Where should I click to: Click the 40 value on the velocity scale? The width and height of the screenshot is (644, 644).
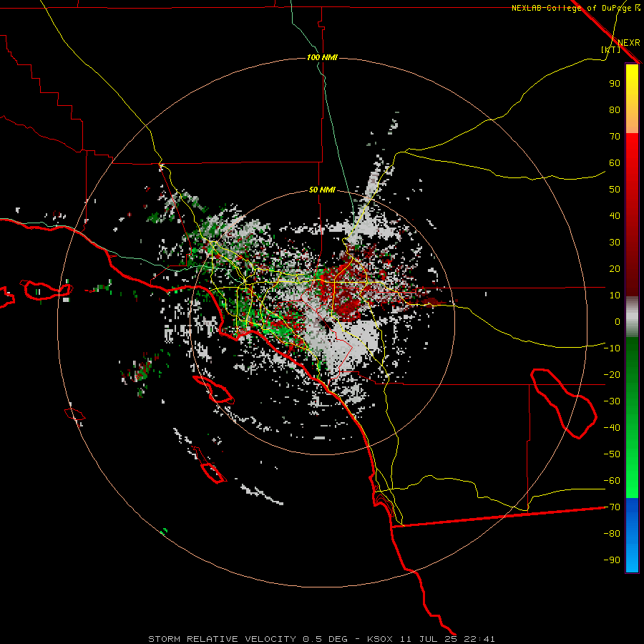pyautogui.click(x=615, y=215)
